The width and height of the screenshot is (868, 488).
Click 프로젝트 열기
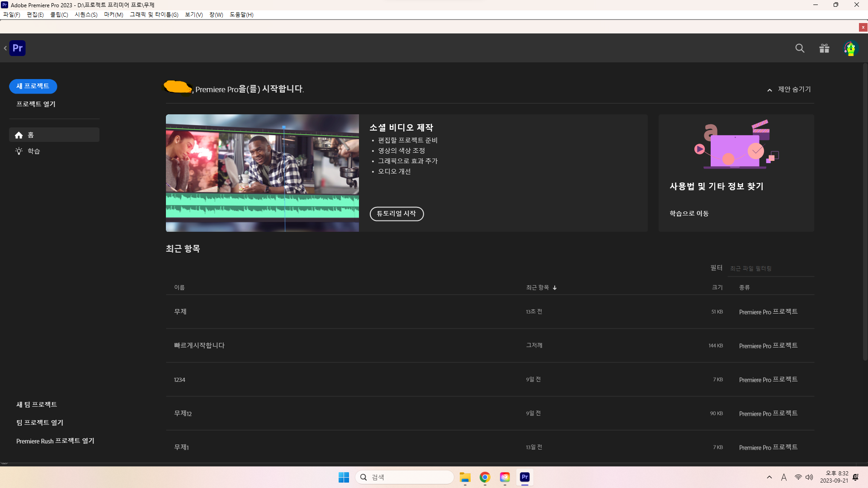36,104
